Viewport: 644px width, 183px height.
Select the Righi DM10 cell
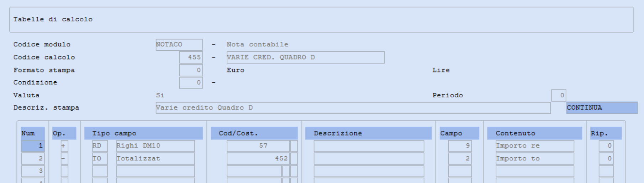(155, 146)
